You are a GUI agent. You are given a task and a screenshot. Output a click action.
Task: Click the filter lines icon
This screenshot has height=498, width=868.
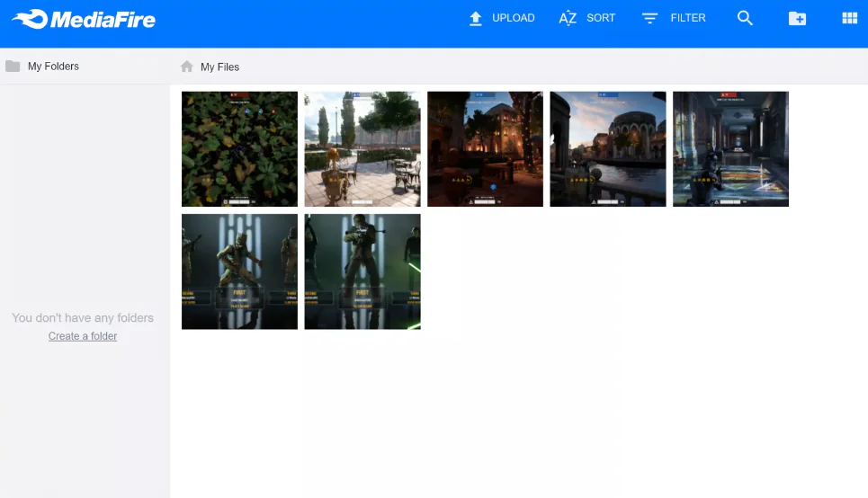649,18
